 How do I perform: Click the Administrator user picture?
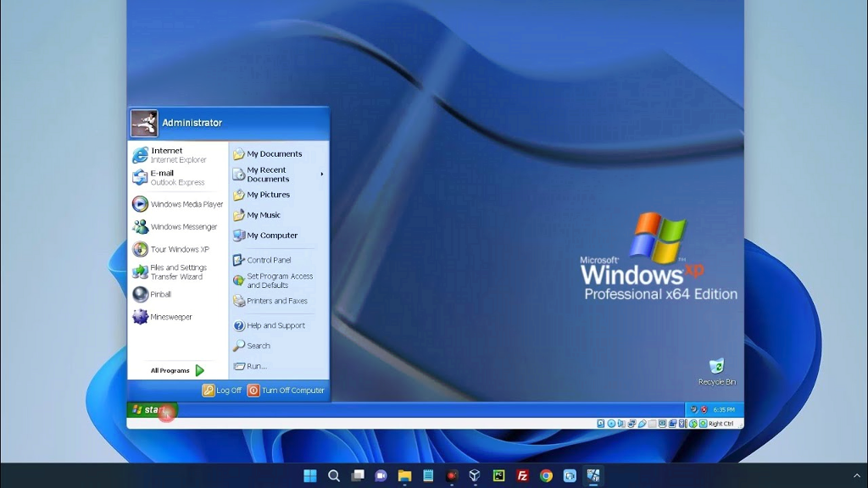[x=144, y=124]
